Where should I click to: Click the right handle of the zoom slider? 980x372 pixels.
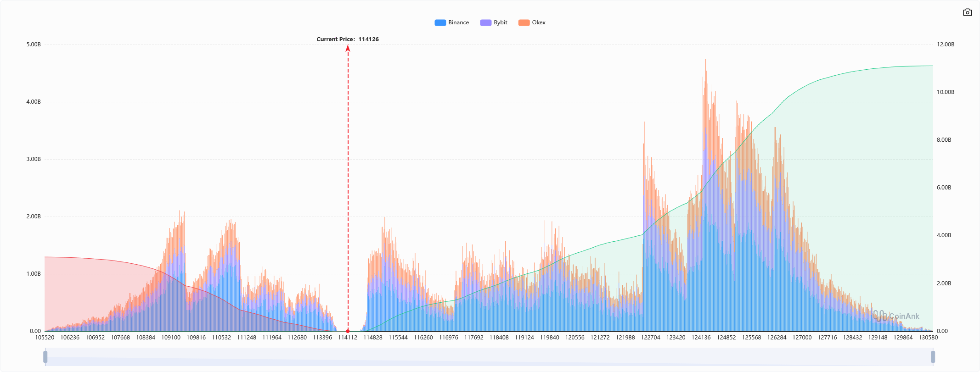(x=933, y=356)
